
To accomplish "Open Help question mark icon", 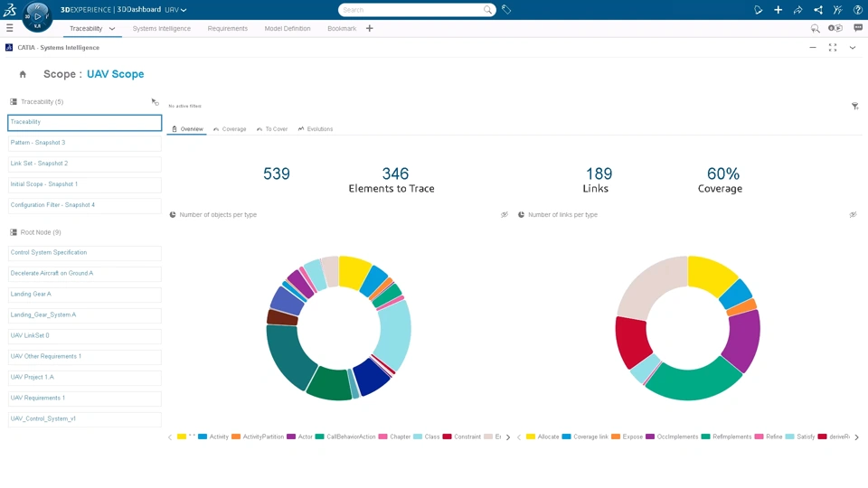I will (x=857, y=9).
